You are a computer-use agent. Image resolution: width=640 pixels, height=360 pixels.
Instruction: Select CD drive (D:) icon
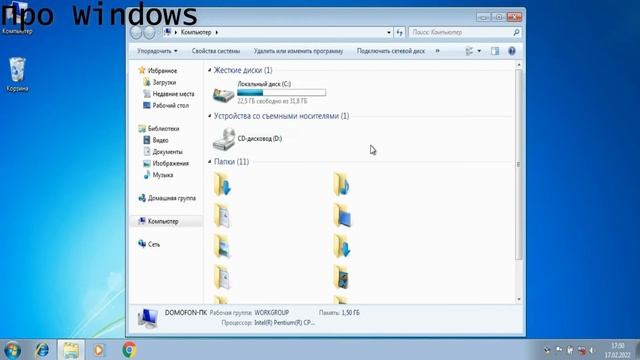(224, 139)
